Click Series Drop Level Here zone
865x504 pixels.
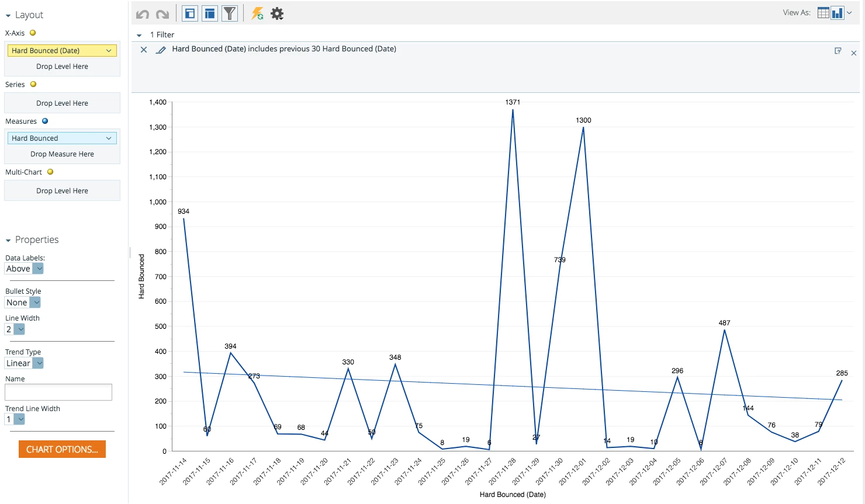pos(62,103)
